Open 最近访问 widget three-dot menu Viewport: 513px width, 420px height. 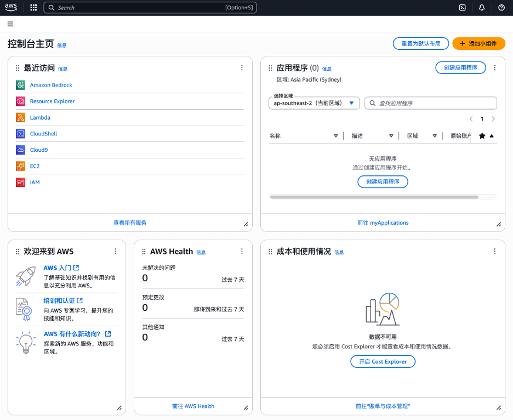[242, 67]
